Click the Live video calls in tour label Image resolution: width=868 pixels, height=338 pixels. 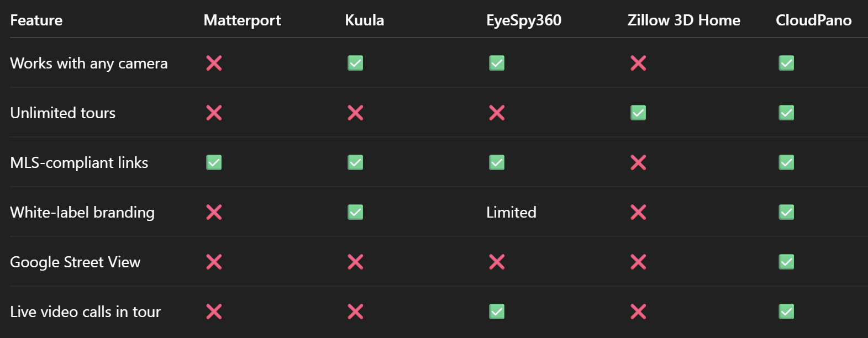85,311
